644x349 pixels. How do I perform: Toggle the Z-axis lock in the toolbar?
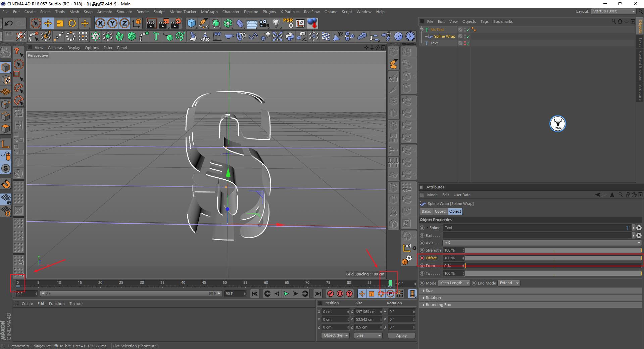[124, 23]
